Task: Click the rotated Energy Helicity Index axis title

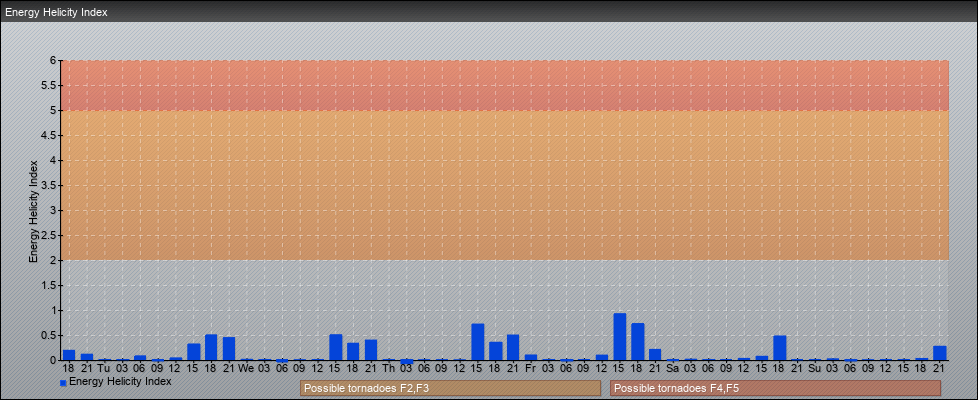Action: click(x=33, y=211)
